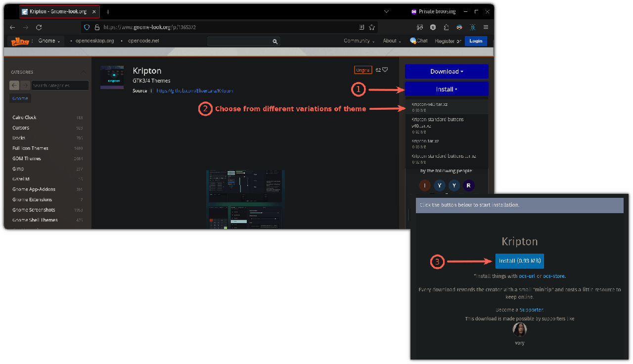
Task: Open the Community dropdown menu
Action: point(359,41)
